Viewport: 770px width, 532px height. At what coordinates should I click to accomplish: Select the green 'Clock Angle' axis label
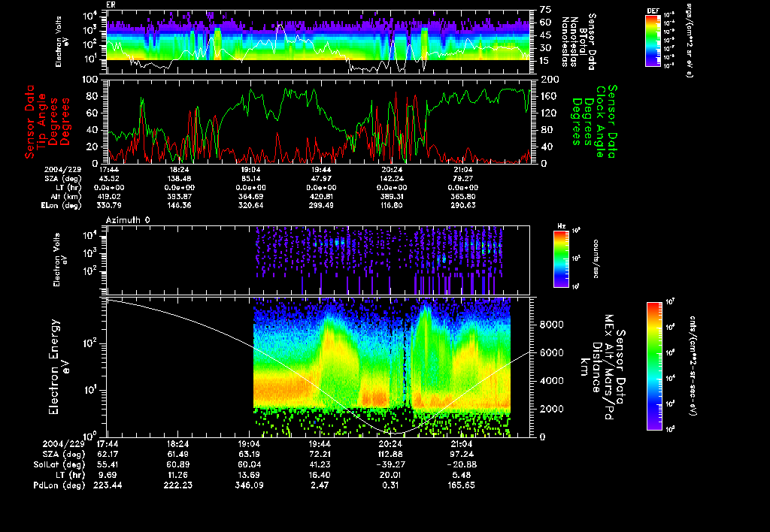click(x=599, y=122)
